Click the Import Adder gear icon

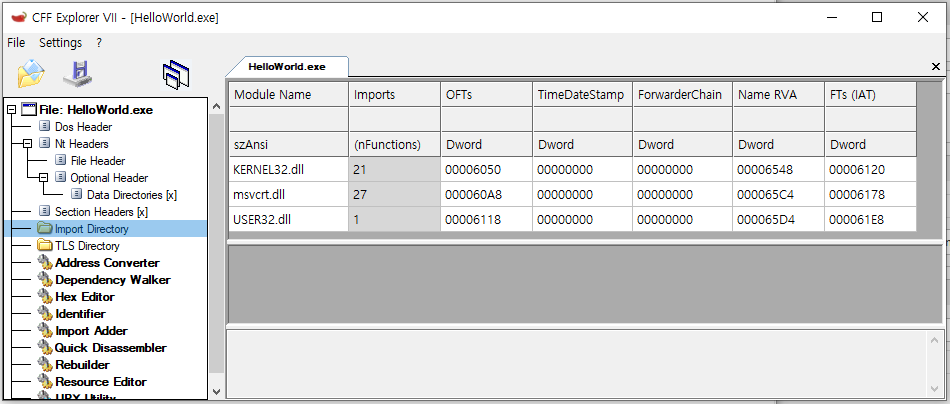[x=45, y=331]
